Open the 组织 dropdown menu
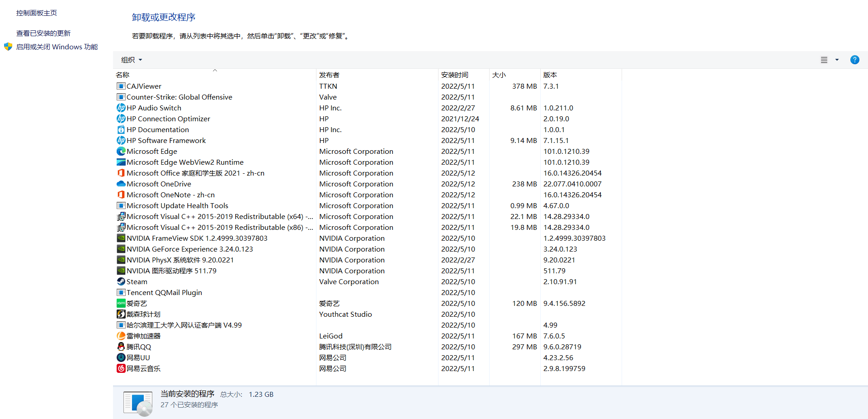 [132, 60]
